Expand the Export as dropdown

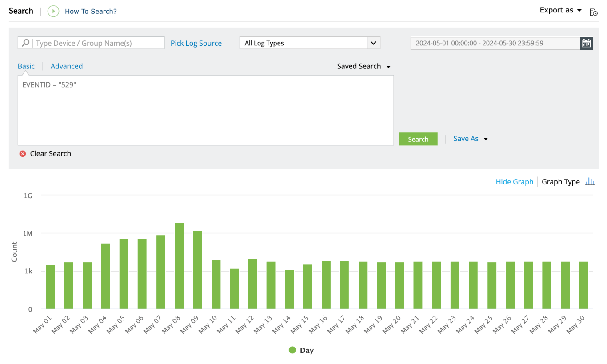560,10
